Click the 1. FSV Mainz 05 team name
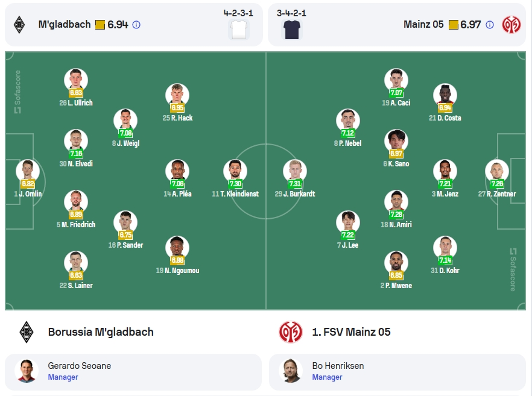 point(351,332)
